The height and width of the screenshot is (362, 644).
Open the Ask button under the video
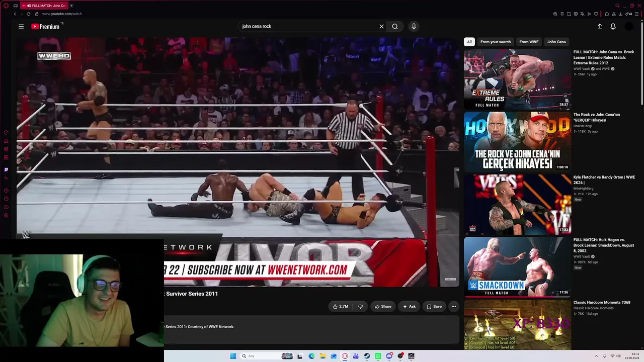(x=409, y=307)
